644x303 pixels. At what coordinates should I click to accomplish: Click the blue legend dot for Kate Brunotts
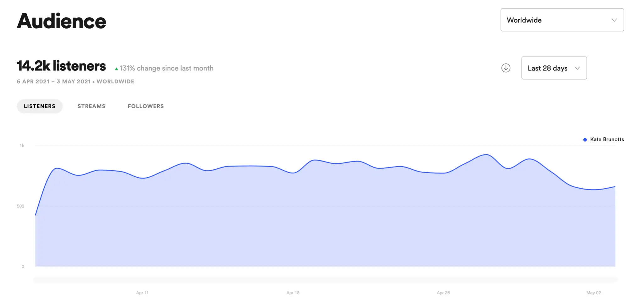click(585, 140)
